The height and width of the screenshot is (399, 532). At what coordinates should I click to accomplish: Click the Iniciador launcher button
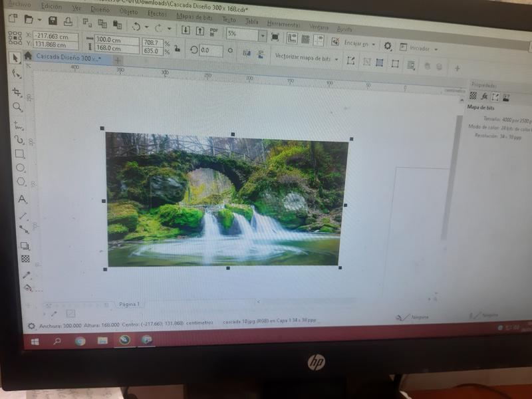point(419,48)
